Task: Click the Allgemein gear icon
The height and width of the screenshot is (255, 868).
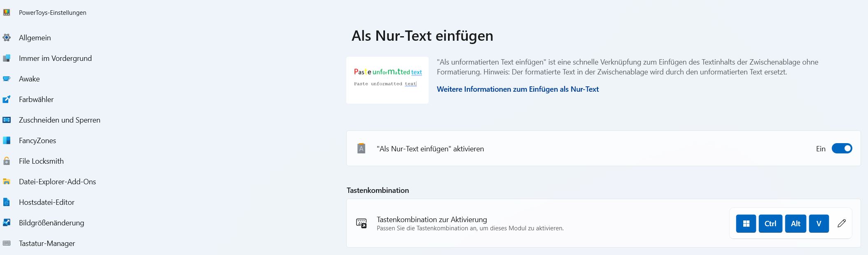Action: 7,38
